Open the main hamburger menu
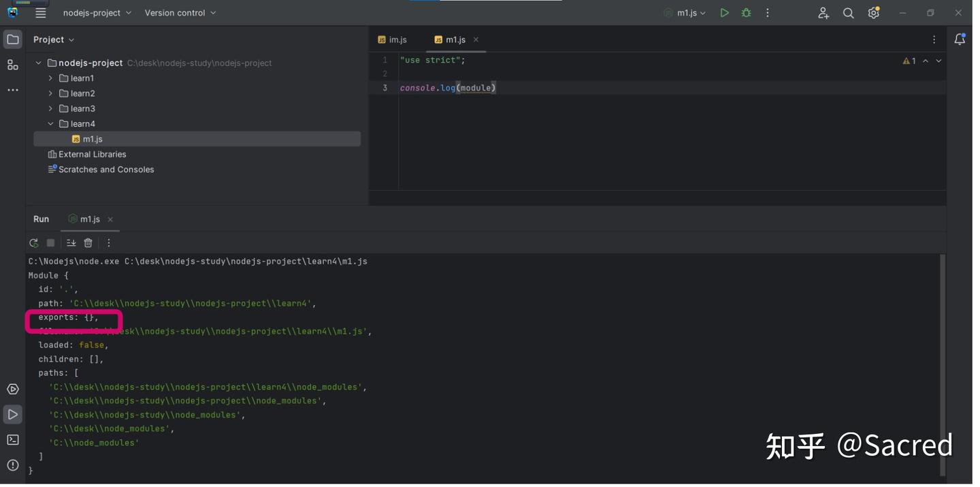The height and width of the screenshot is (487, 980). pos(41,13)
